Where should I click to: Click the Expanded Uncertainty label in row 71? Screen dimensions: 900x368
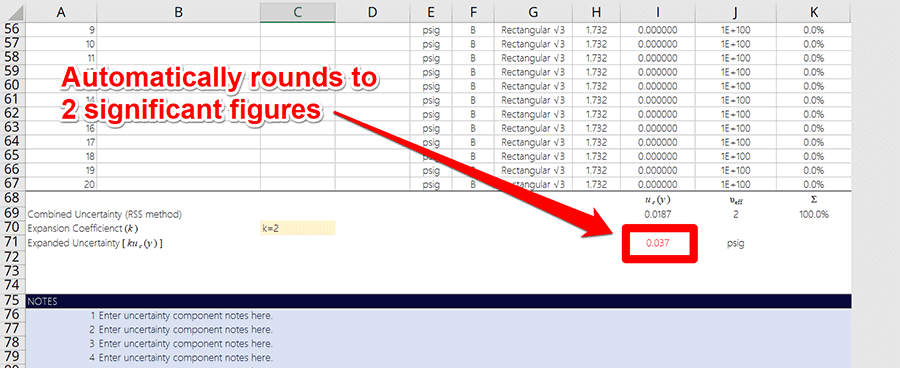pos(95,243)
